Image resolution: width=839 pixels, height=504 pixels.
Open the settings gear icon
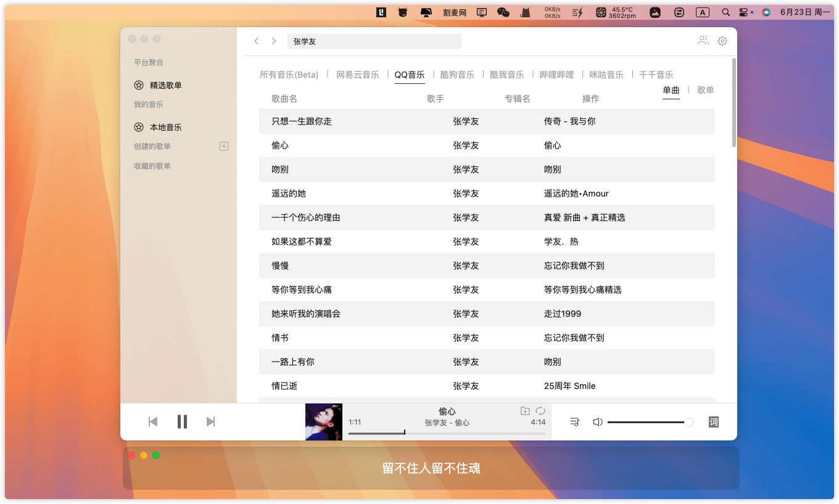click(722, 41)
